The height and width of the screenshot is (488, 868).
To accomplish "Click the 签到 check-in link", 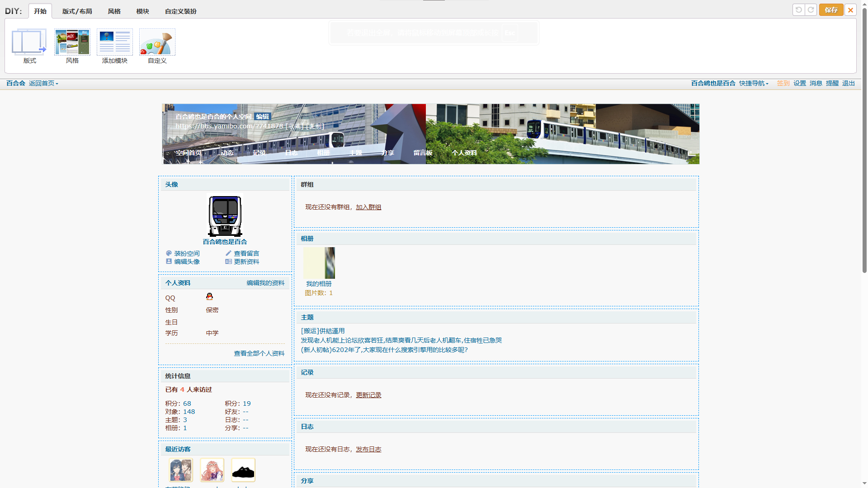I will point(783,83).
